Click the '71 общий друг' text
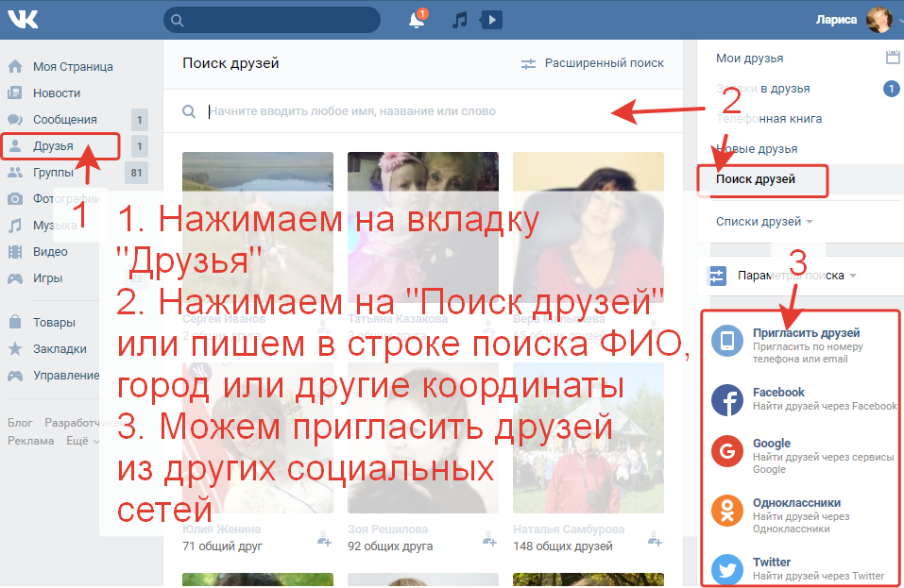This screenshot has height=588, width=904. pyautogui.click(x=222, y=546)
